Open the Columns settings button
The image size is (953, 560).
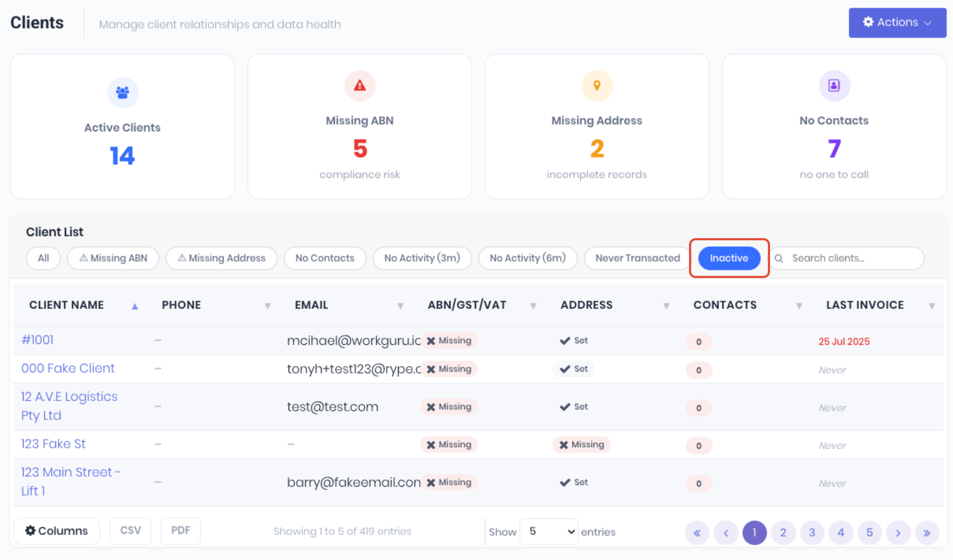pyautogui.click(x=57, y=531)
